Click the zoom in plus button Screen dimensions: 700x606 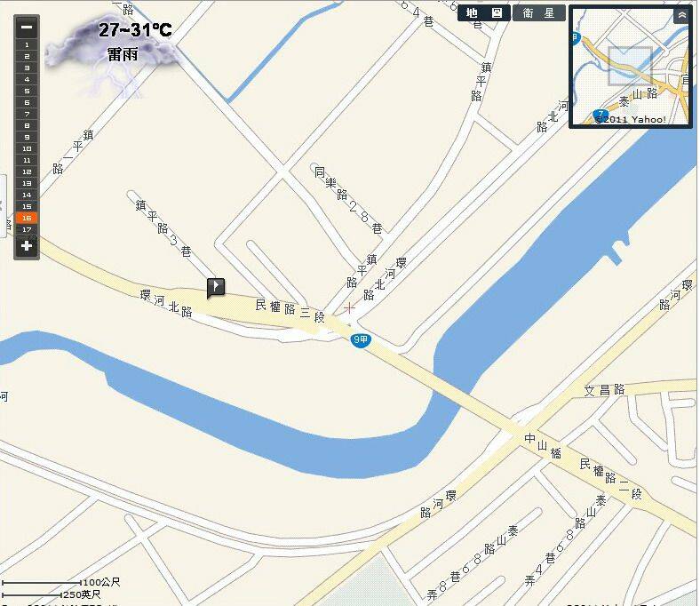click(27, 245)
